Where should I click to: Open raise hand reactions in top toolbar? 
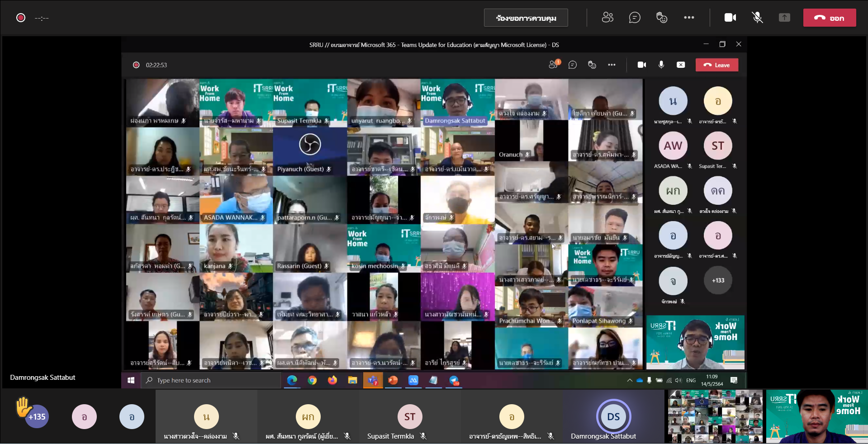click(x=662, y=18)
